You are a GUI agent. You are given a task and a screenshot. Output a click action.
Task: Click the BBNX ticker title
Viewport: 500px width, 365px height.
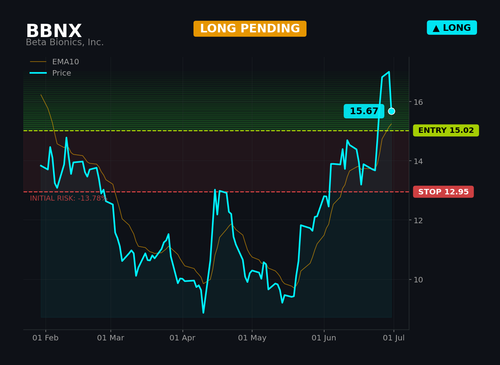pyautogui.click(x=54, y=31)
